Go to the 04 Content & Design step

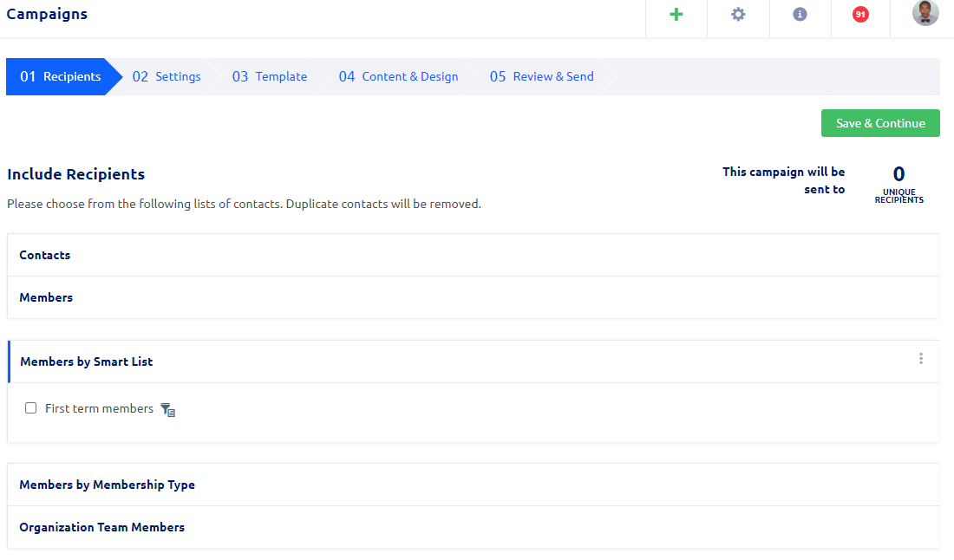coord(399,76)
